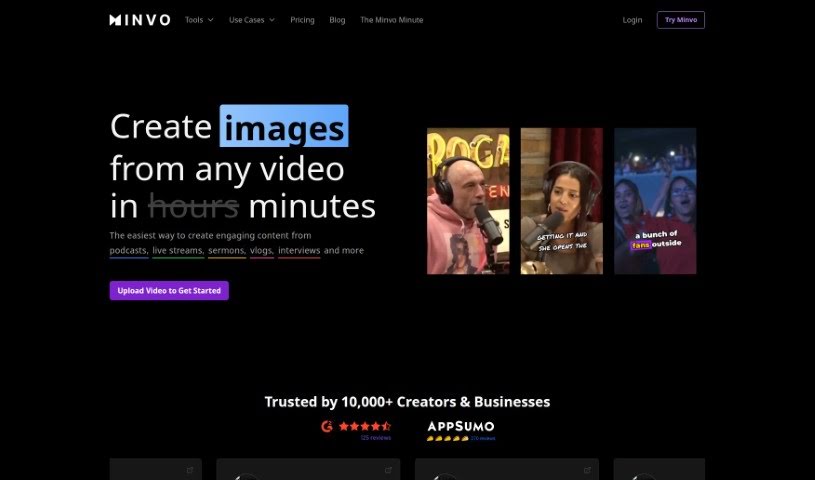Open external link icon on second testimonial card
Screen dimensions: 815x480
click(388, 469)
